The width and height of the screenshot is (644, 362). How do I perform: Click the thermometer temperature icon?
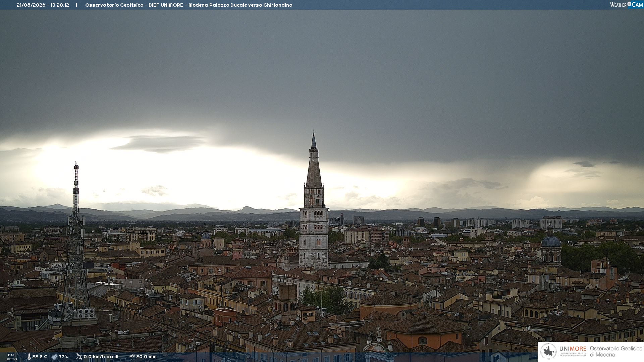29,357
